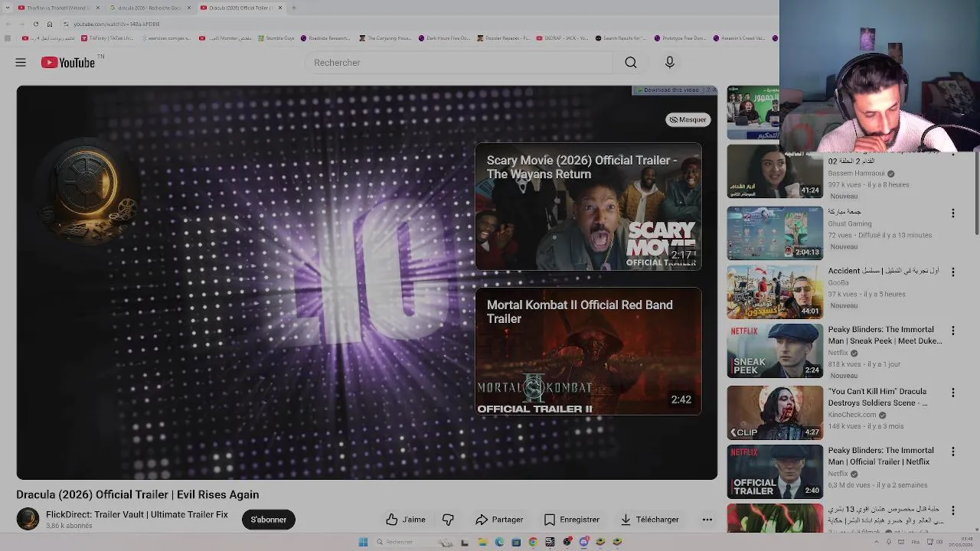This screenshot has width=980, height=551.
Task: Open the Windows Start menu
Action: click(363, 542)
